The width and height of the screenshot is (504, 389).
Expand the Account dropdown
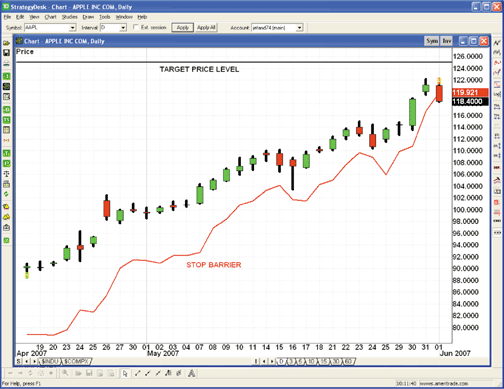tap(299, 28)
